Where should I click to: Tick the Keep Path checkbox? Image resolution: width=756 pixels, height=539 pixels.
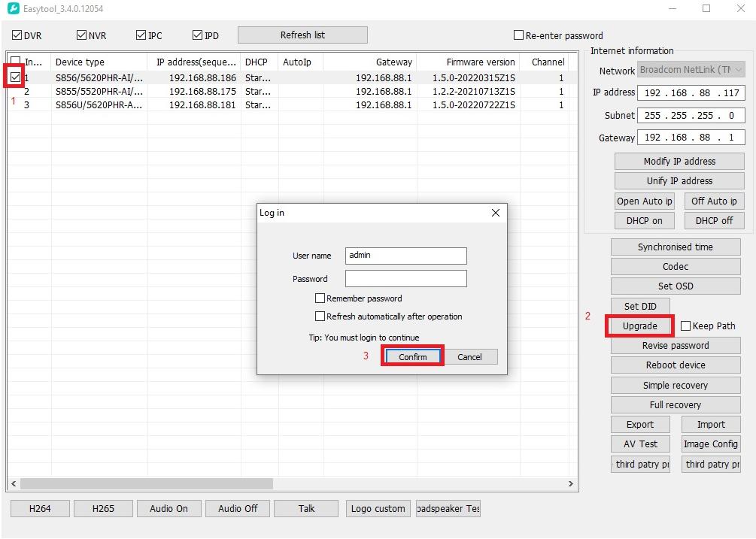(x=685, y=326)
